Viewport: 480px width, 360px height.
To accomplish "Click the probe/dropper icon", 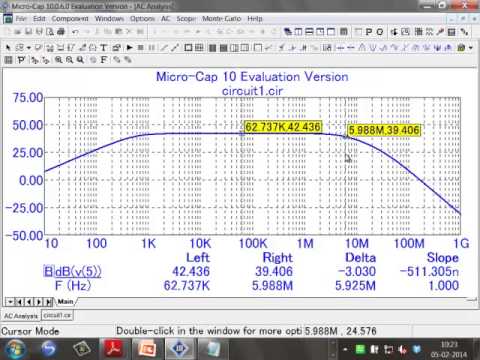I will [x=441, y=32].
